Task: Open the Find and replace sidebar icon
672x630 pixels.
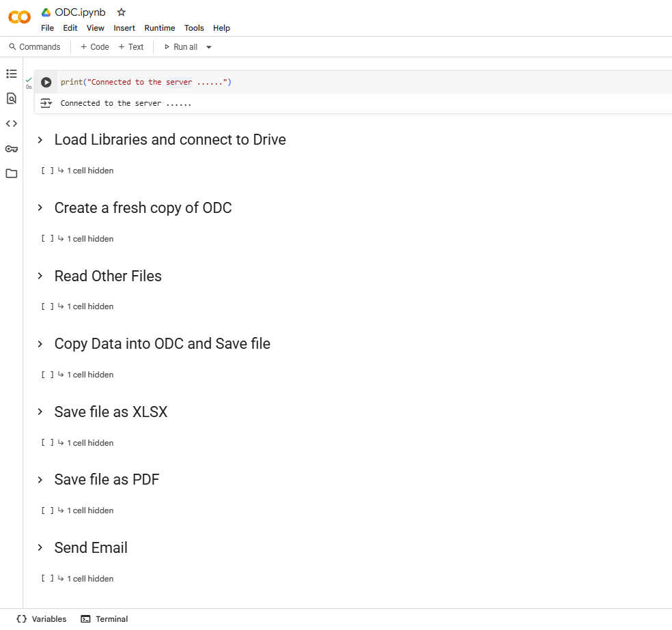Action: click(x=11, y=98)
